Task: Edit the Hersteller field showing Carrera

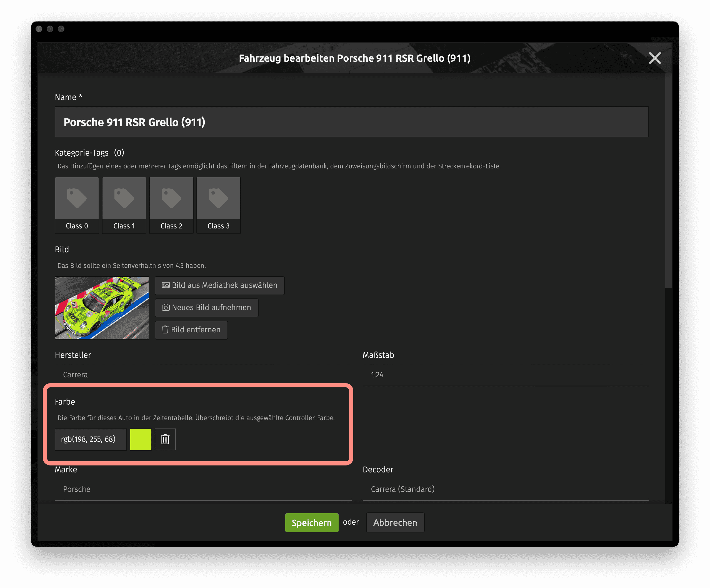Action: 203,375
